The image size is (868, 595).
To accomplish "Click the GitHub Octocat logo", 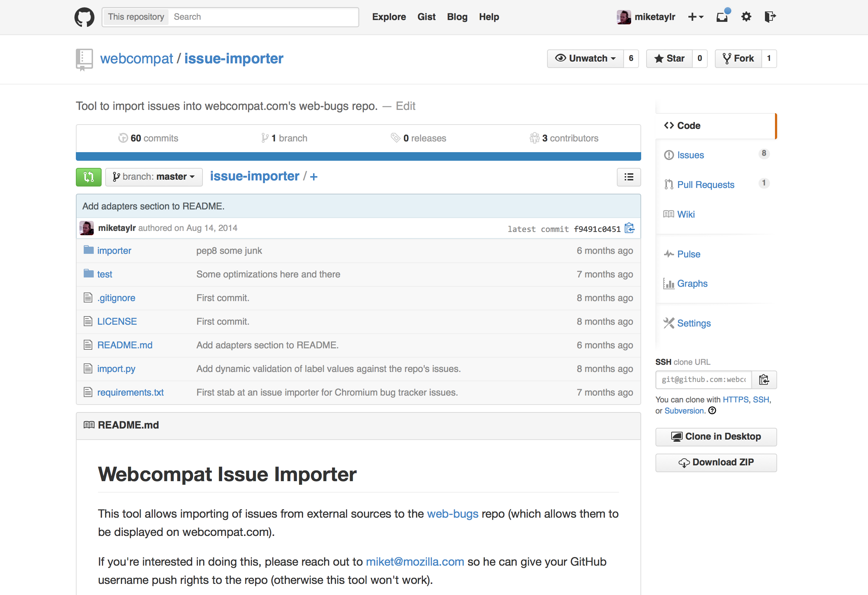I will pos(84,17).
